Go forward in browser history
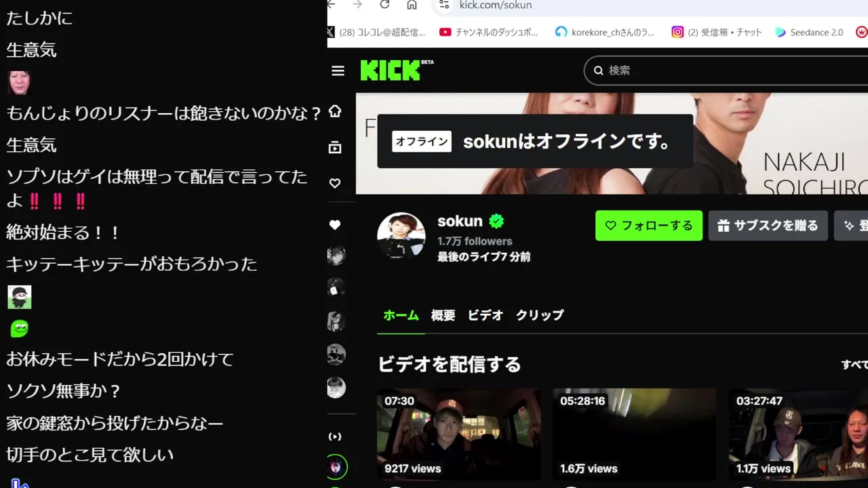This screenshot has height=488, width=868. coord(357,5)
